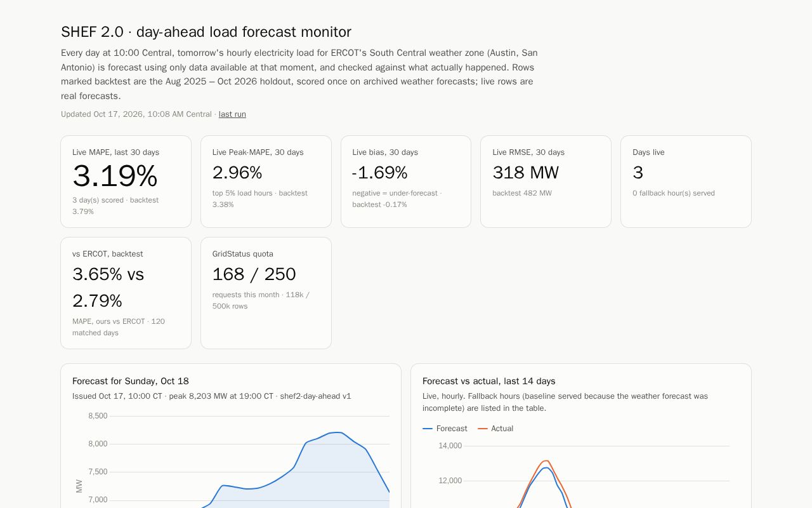Click the rotated "MW" axis title
Screen dimensions: 812x508
click(x=79, y=486)
